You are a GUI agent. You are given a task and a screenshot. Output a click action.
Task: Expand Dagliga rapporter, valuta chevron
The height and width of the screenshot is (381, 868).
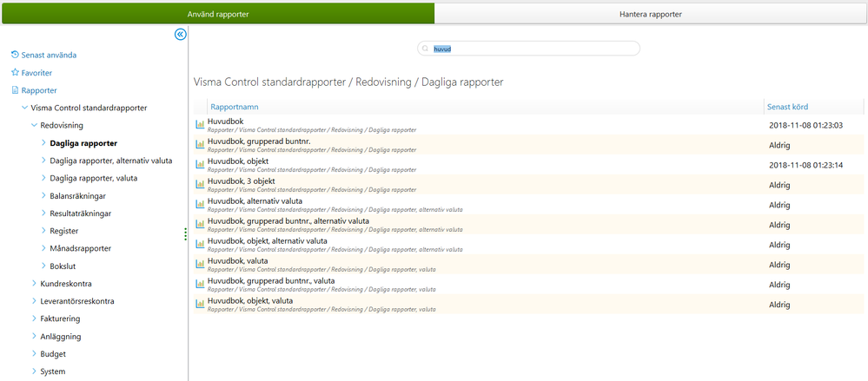tap(43, 178)
